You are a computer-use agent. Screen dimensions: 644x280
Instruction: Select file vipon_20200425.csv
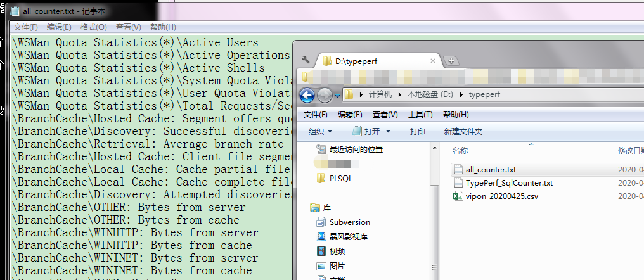click(x=502, y=196)
